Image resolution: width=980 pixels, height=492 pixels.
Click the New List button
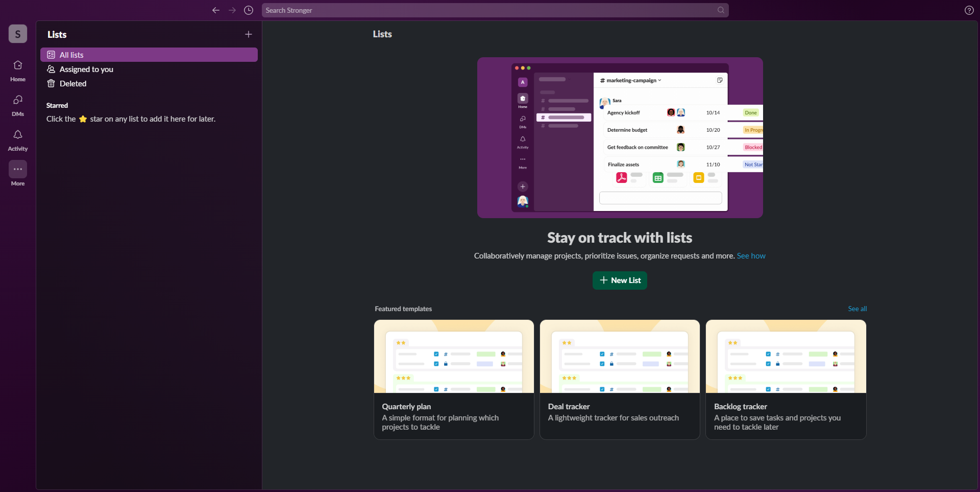click(620, 280)
